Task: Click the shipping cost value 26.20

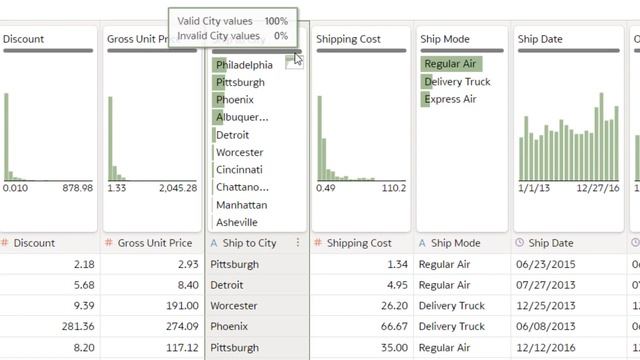Action: pyautogui.click(x=394, y=306)
